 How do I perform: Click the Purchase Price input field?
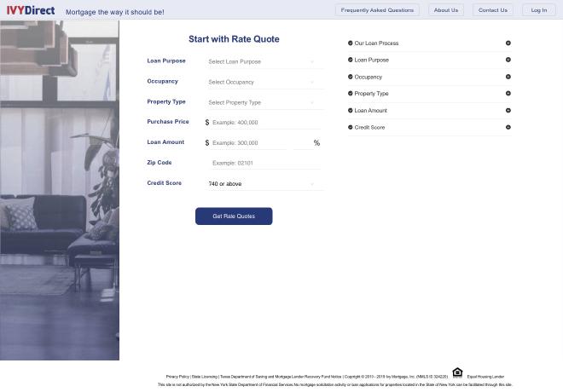point(264,123)
